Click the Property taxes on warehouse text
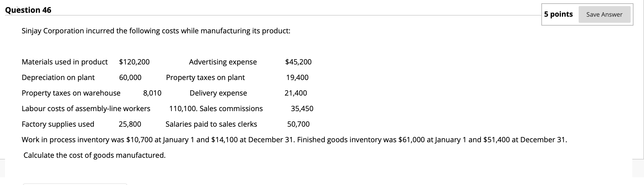The height and width of the screenshot is (185, 644). point(71,93)
